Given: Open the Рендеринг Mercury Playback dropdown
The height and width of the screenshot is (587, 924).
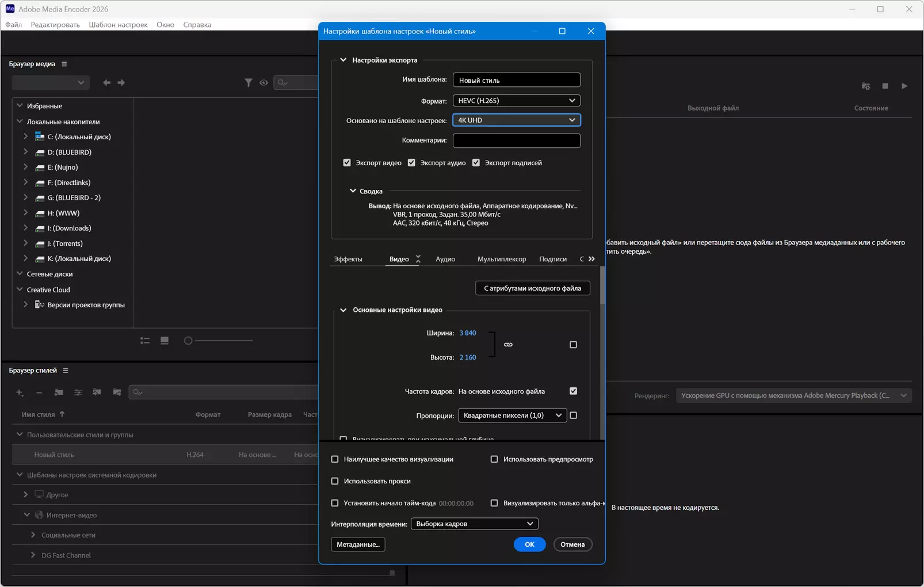Looking at the screenshot, I should (794, 395).
